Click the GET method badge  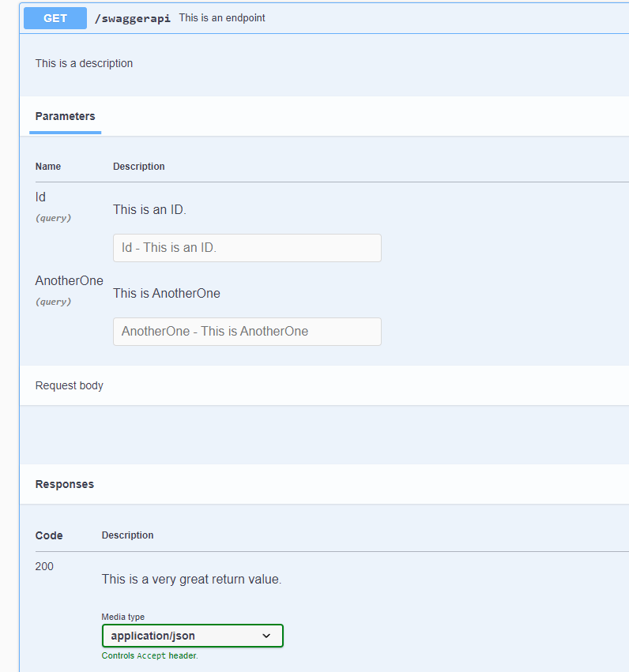55,17
